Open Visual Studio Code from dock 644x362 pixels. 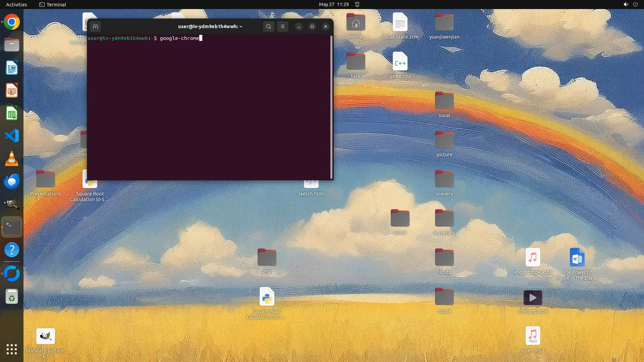[12, 136]
